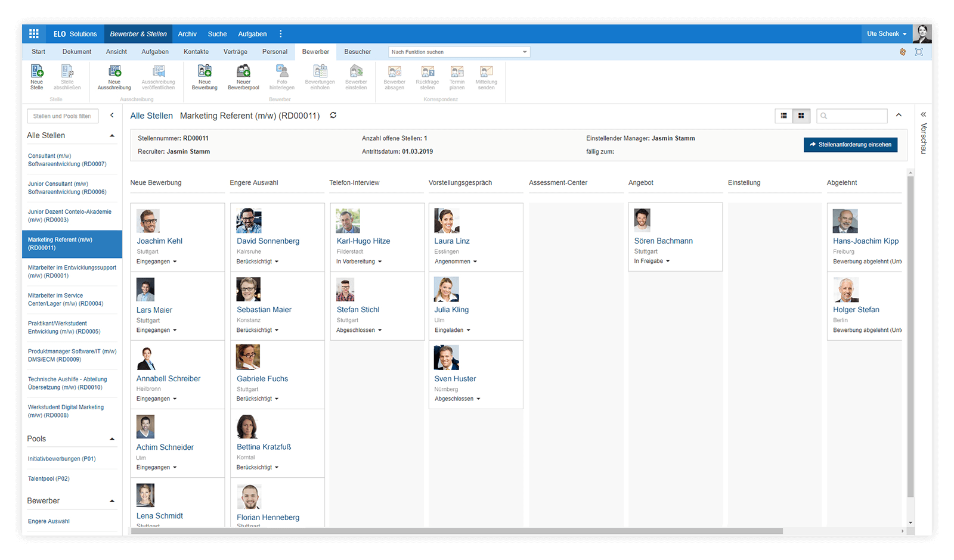Open Joachim Kehl's status dropdown Eingegangen
The image size is (954, 560).
click(x=157, y=262)
